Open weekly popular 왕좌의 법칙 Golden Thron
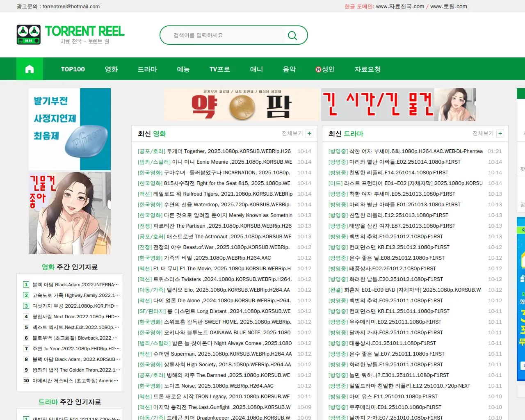 76,370
